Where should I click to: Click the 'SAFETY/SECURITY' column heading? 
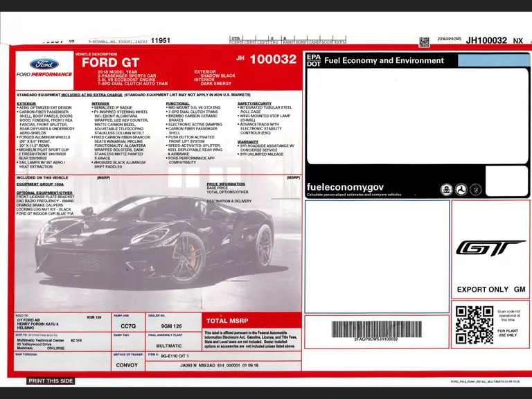tap(254, 103)
